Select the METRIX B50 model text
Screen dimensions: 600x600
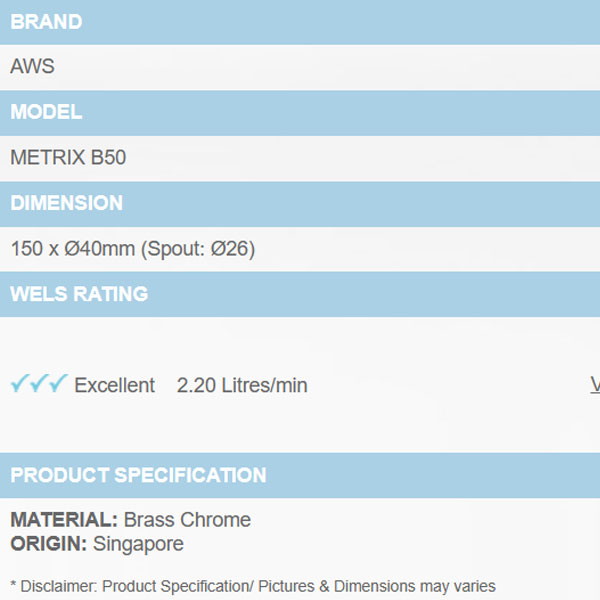click(x=68, y=158)
